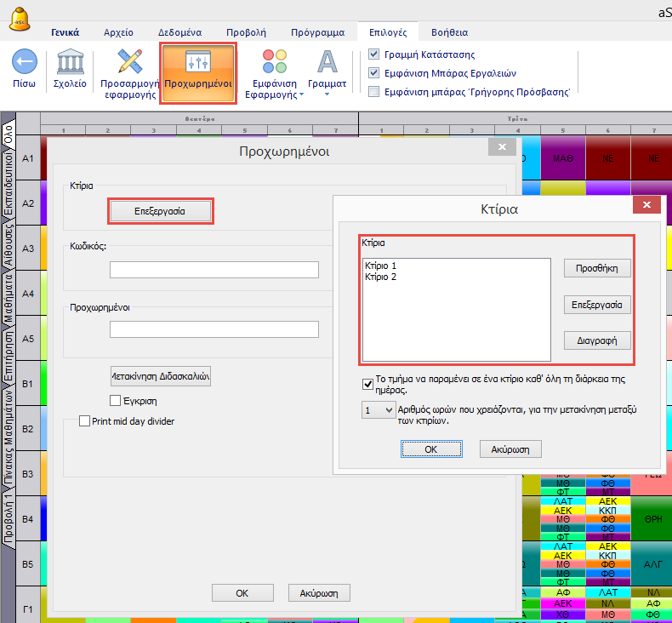
Task: Open the Σχολείο building icon
Action: [x=70, y=63]
